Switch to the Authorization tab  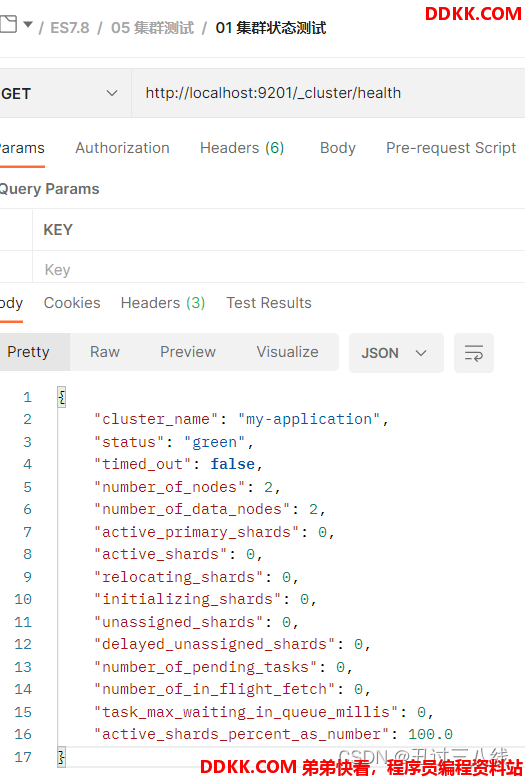click(122, 148)
